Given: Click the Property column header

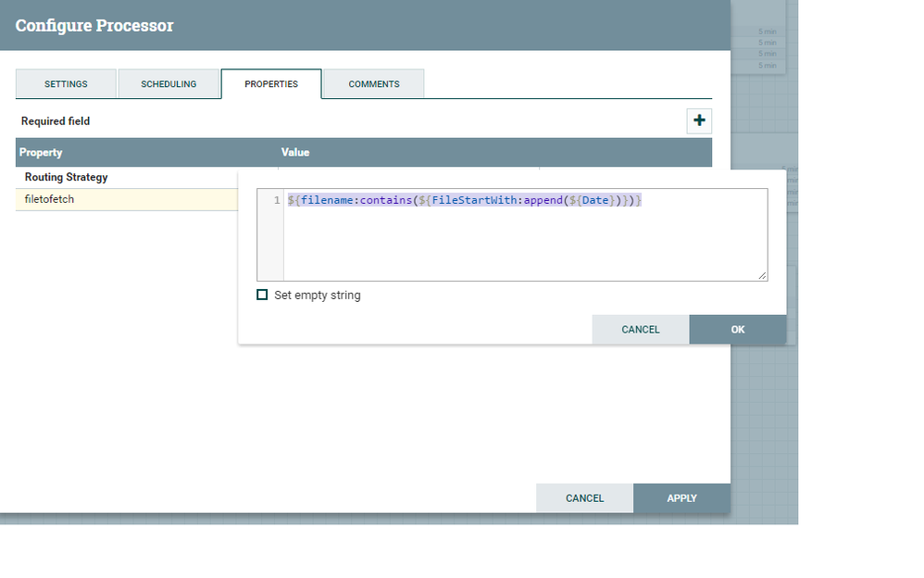Looking at the screenshot, I should tap(41, 152).
